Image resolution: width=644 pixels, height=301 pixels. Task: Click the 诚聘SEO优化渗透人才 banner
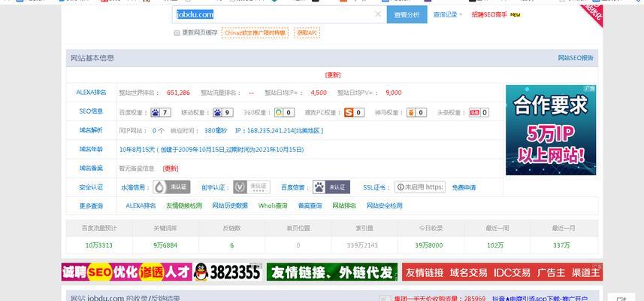(x=126, y=272)
